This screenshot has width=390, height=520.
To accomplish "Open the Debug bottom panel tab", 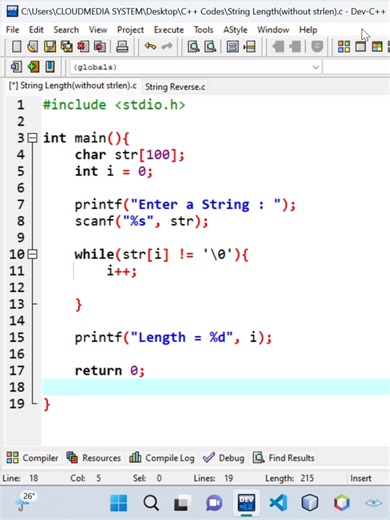I will [x=223, y=458].
